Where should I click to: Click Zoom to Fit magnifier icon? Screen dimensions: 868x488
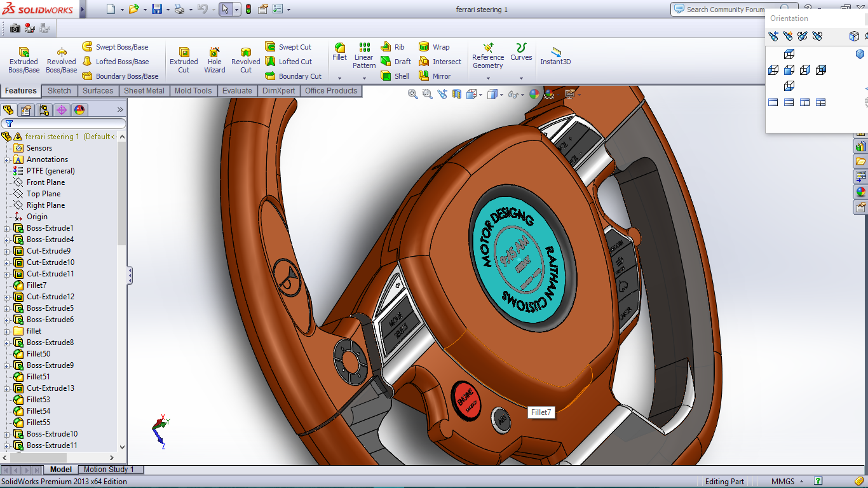[413, 94]
